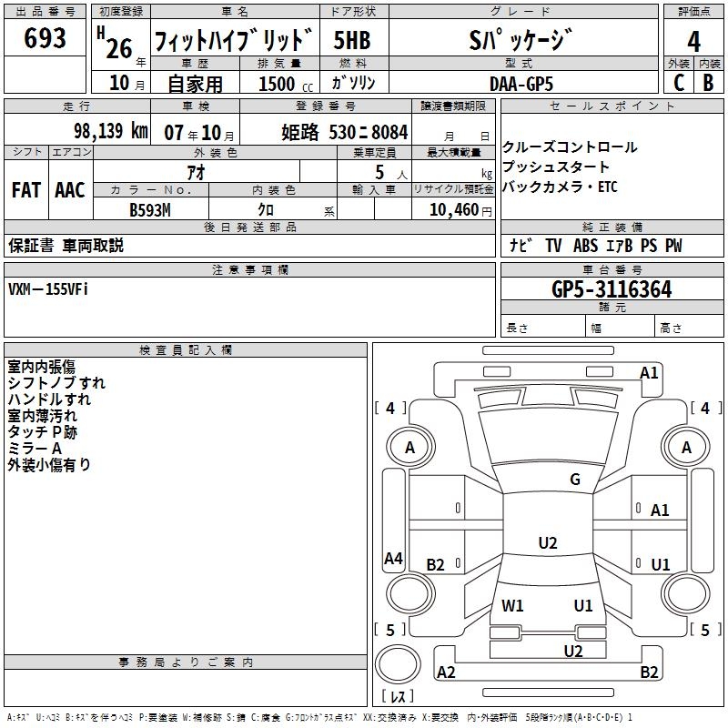728x728 pixels.
Task: Click the G mark on the windshield
Action: point(575,479)
